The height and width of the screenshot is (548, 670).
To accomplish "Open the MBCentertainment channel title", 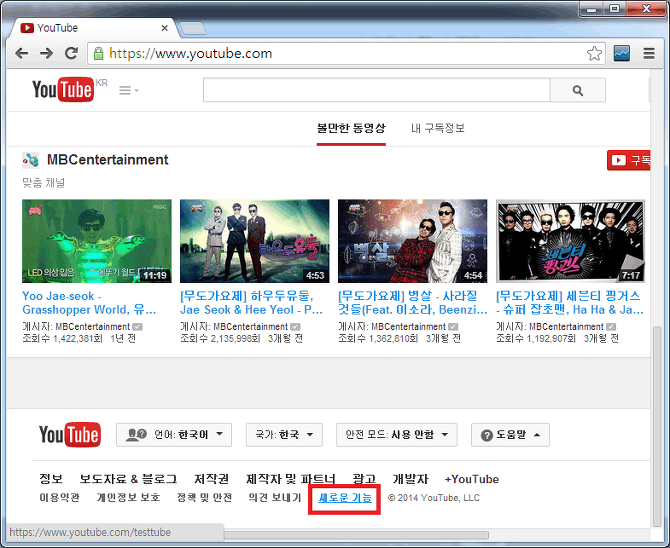I will [x=108, y=160].
